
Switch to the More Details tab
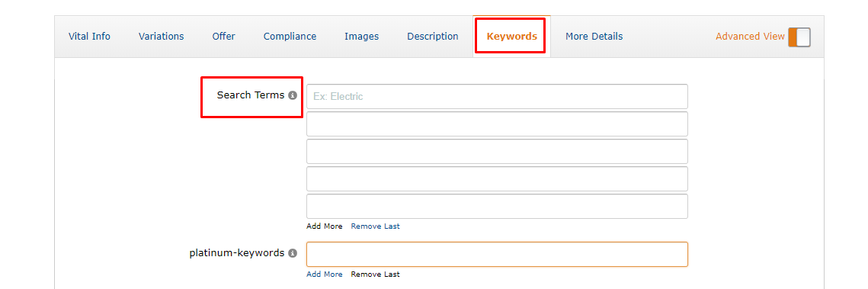pyautogui.click(x=594, y=37)
